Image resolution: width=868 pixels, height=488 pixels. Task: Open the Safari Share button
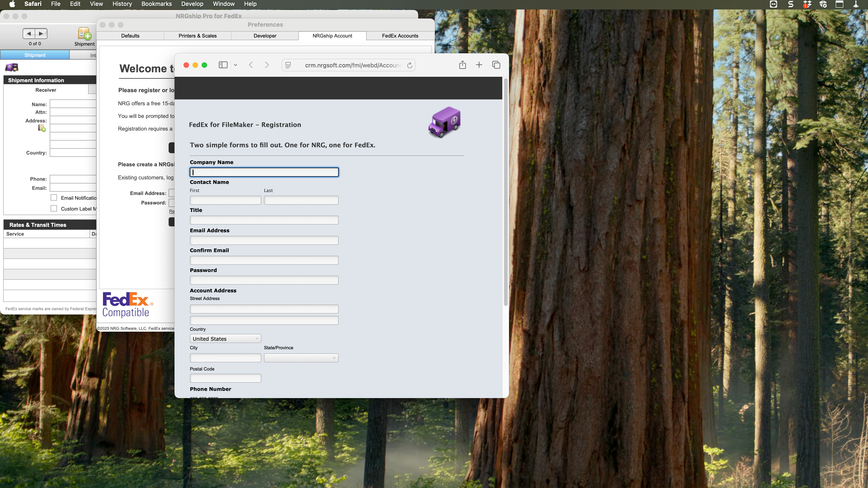tap(462, 65)
